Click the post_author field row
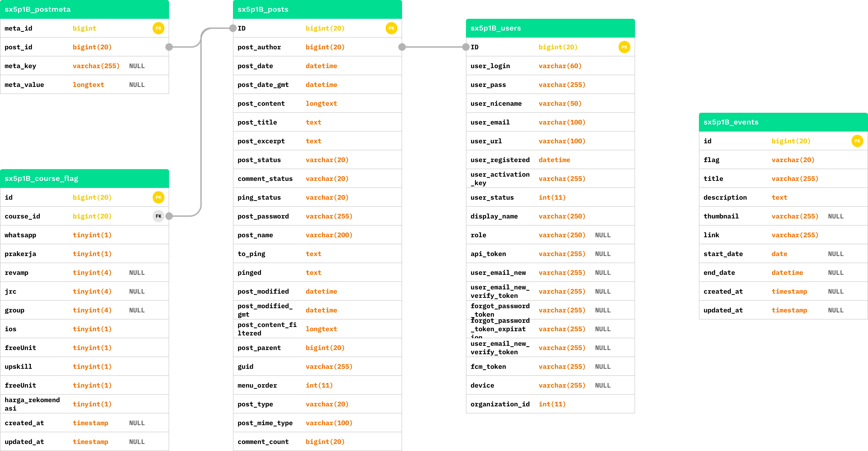 coord(317,47)
